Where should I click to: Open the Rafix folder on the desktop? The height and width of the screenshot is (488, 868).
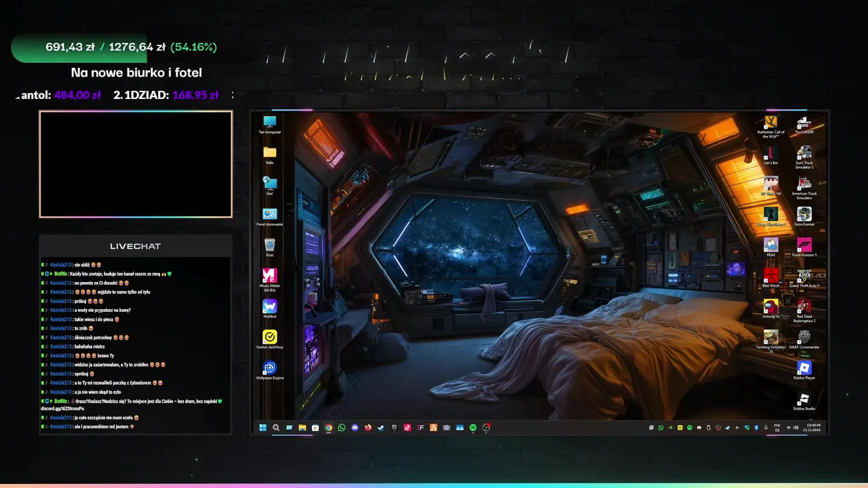coord(270,155)
